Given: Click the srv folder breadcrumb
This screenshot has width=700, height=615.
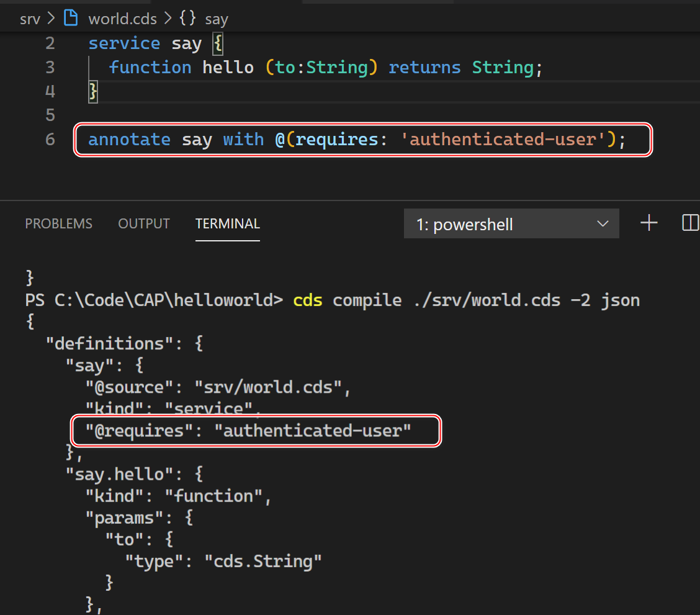Looking at the screenshot, I should coord(30,19).
